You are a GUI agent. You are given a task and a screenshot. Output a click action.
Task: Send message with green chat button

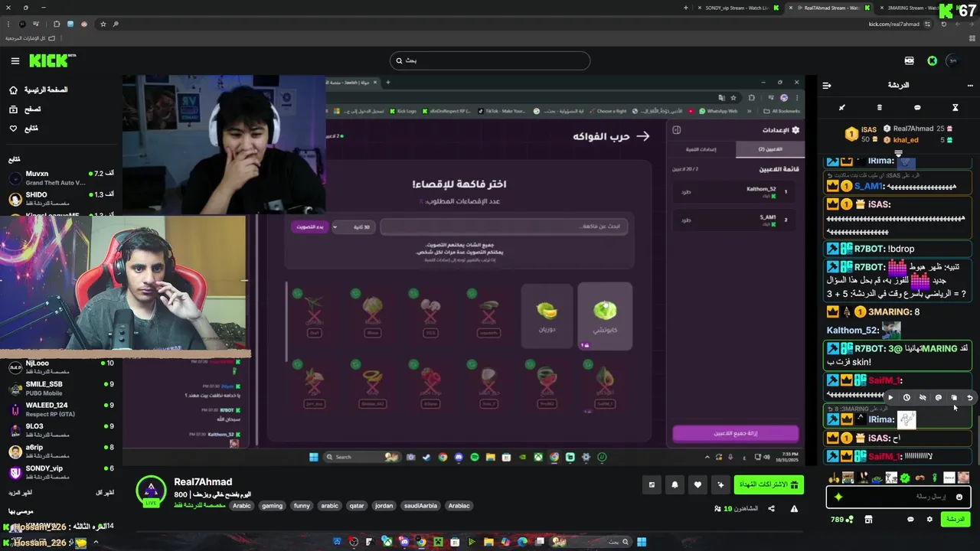point(955,519)
